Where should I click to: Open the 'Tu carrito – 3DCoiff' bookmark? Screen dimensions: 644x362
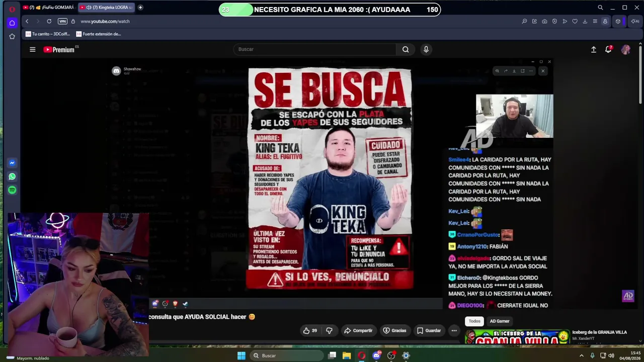tap(48, 34)
